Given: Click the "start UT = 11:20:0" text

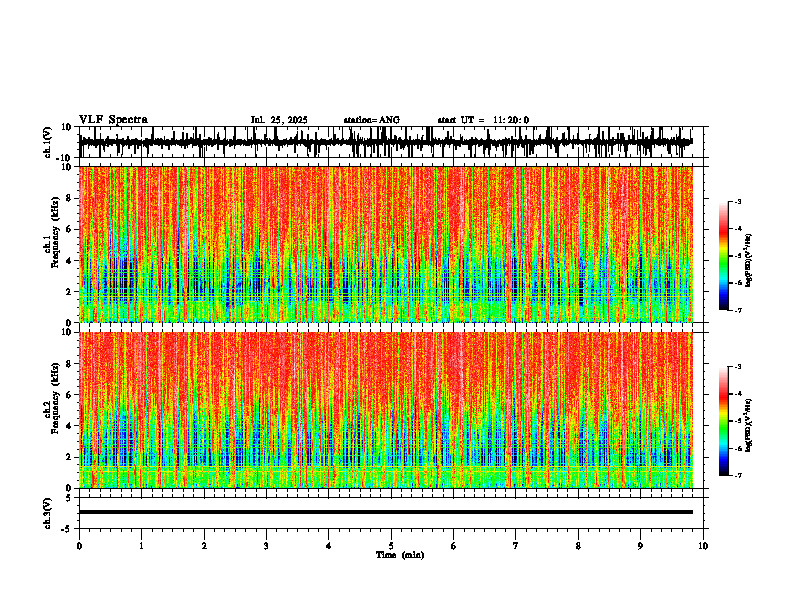Looking at the screenshot, I should [483, 120].
